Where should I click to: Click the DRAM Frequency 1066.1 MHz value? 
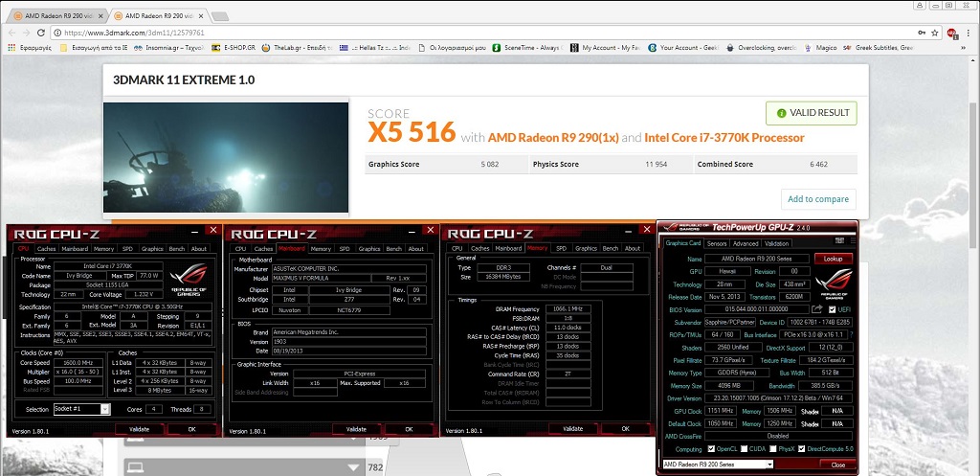[x=568, y=309]
